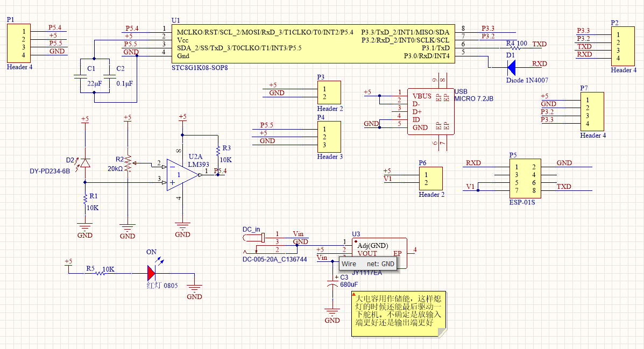
Task: Click the '22µF' value text
Action: (x=95, y=83)
